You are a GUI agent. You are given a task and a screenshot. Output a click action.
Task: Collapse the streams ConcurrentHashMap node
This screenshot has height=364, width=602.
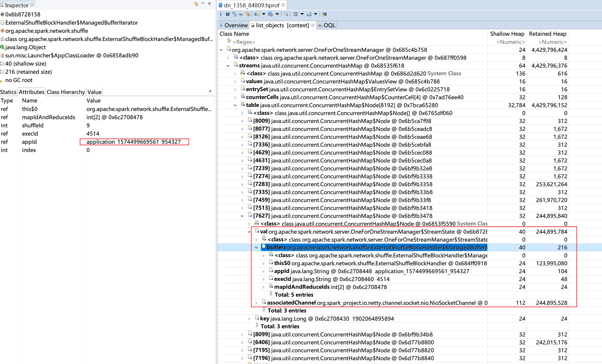[228, 66]
